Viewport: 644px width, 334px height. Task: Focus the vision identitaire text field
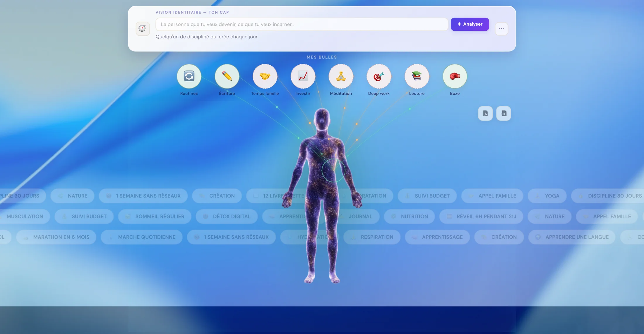click(x=302, y=24)
